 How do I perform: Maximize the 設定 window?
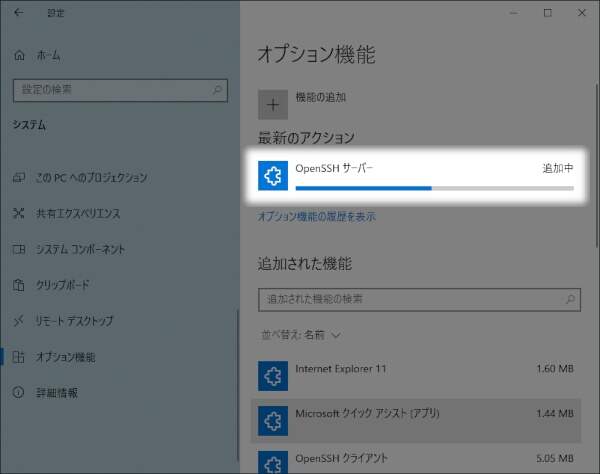[548, 13]
